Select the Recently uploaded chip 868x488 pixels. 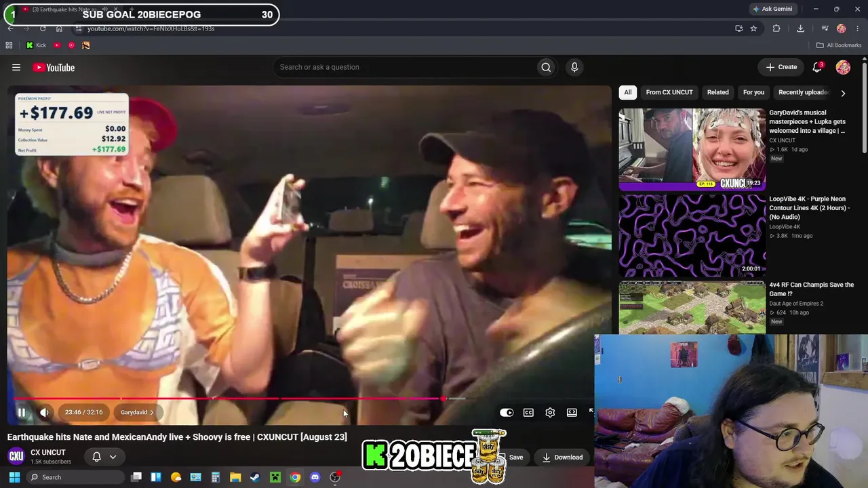[x=803, y=92]
